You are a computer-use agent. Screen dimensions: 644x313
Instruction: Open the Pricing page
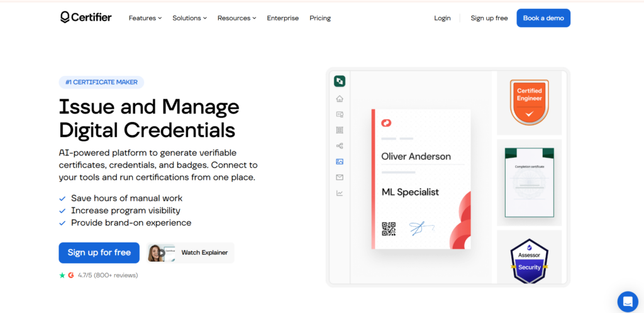tap(320, 18)
